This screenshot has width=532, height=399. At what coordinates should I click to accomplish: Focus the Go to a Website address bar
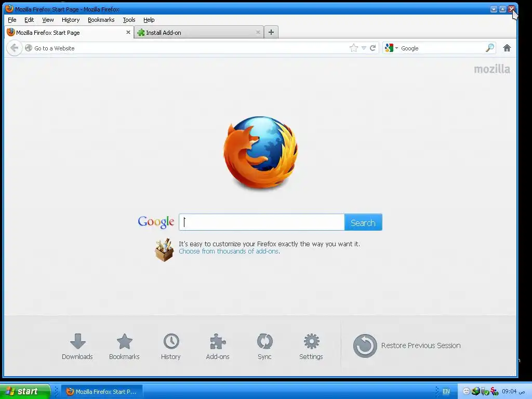tap(190, 48)
